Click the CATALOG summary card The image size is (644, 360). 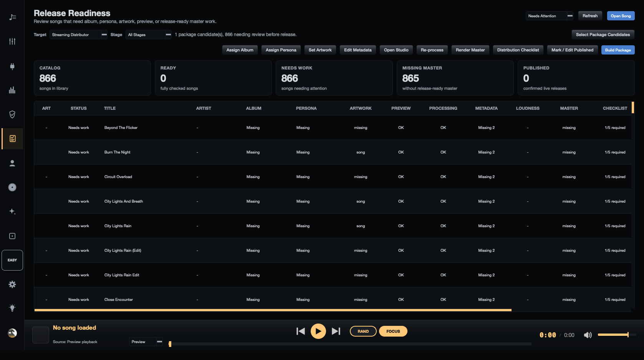click(x=92, y=78)
